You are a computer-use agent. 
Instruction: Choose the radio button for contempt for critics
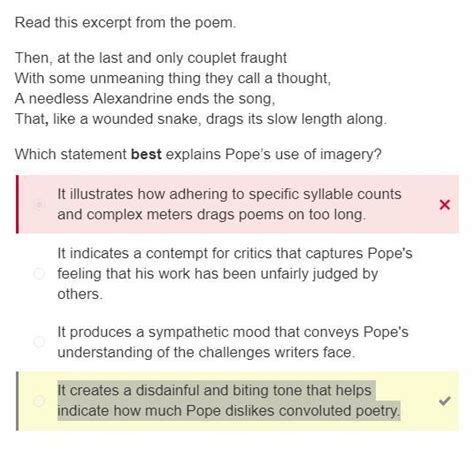pyautogui.click(x=39, y=273)
